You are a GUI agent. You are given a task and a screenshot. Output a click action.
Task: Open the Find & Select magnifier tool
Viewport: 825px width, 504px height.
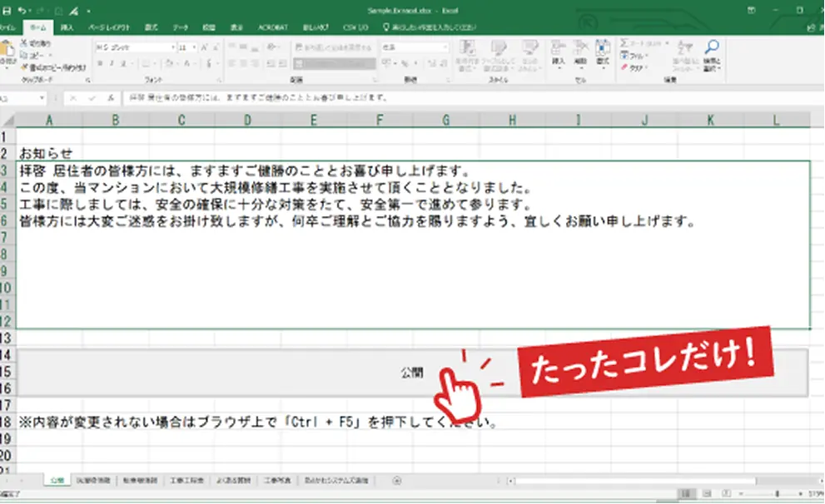point(712,48)
